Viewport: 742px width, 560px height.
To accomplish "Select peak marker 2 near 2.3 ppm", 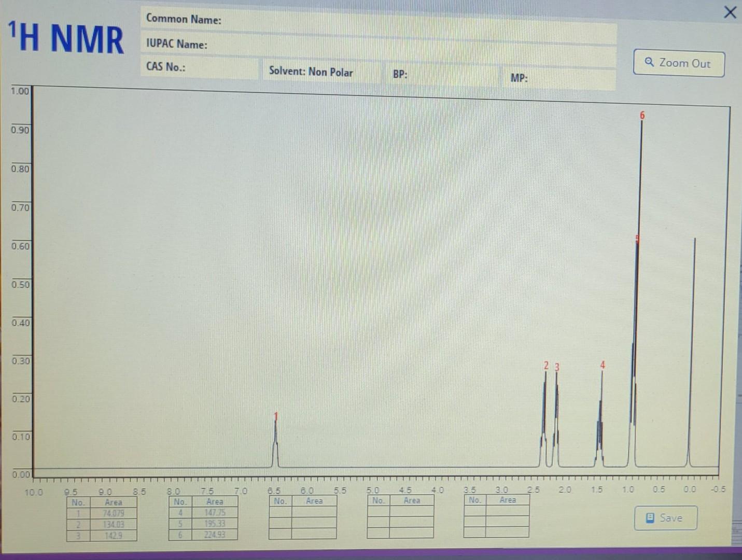I will point(546,366).
